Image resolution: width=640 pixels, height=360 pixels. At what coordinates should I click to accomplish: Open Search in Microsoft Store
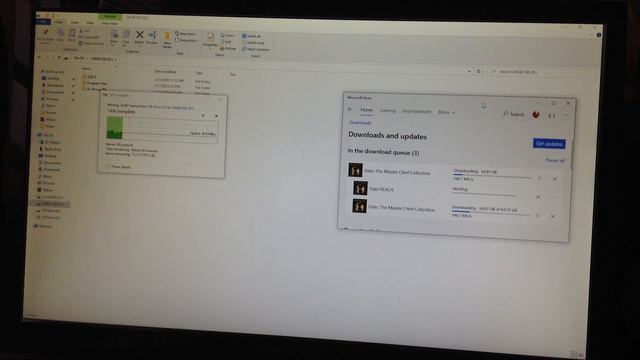click(x=514, y=114)
